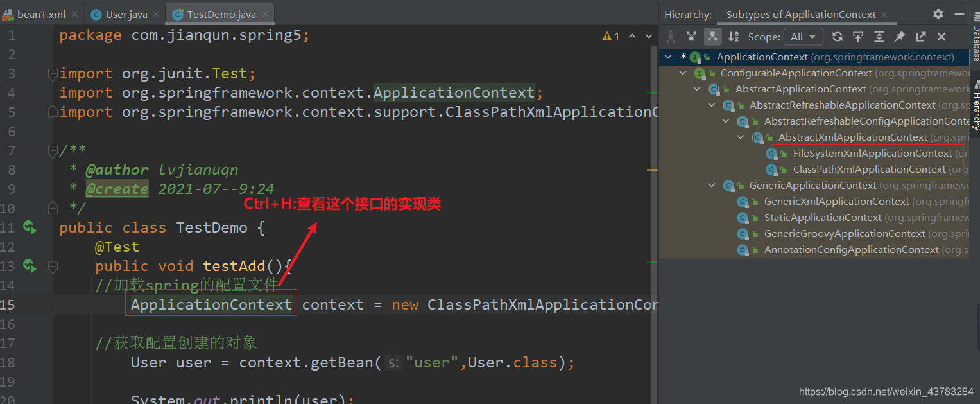This screenshot has height=404, width=980.
Task: Collapse testAdd method fold marker
Action: point(53,265)
